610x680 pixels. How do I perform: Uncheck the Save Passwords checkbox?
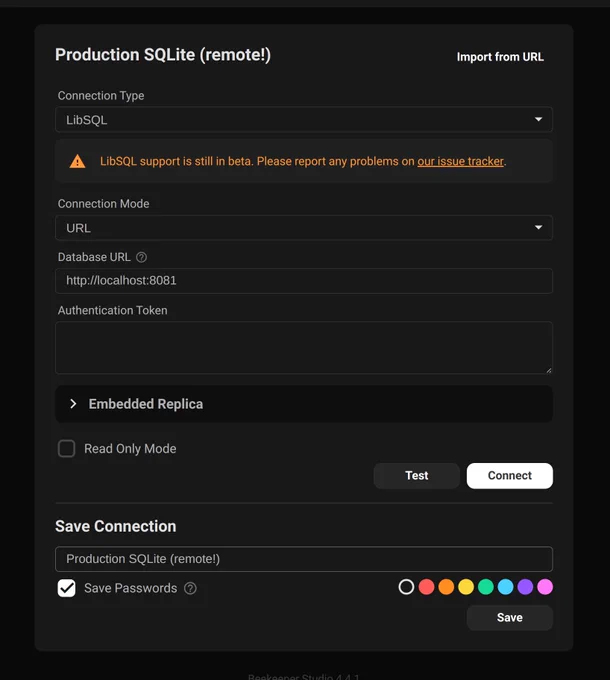click(66, 588)
